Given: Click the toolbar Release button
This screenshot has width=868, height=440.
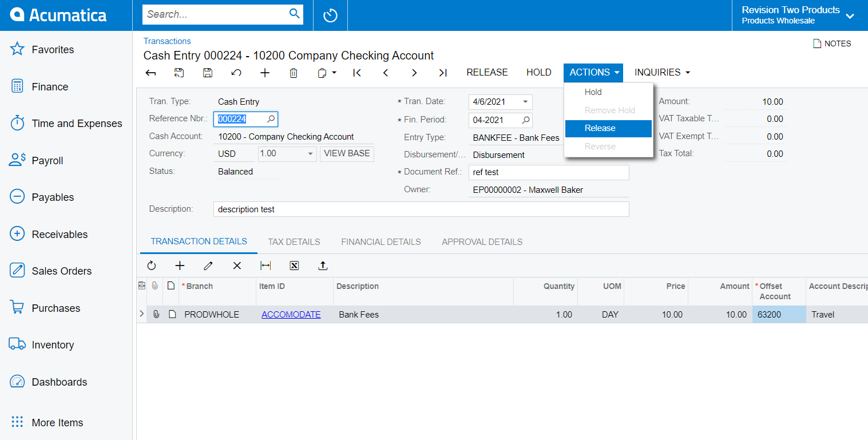Looking at the screenshot, I should 487,73.
